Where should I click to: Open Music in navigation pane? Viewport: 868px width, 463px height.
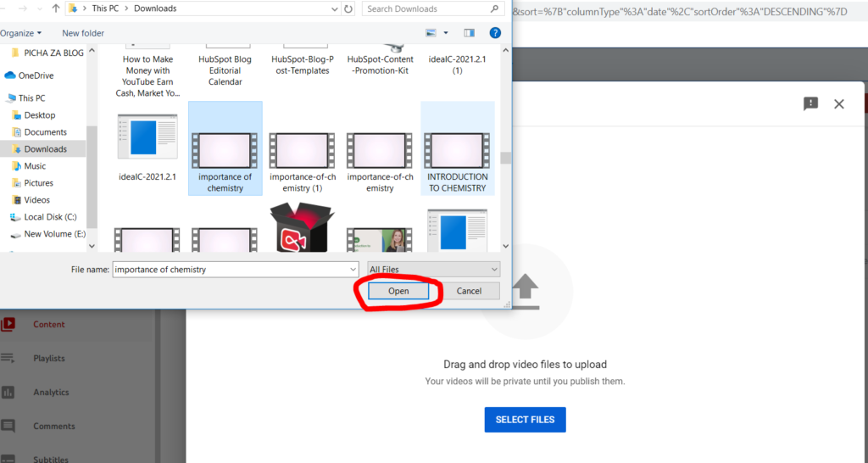(x=29, y=166)
